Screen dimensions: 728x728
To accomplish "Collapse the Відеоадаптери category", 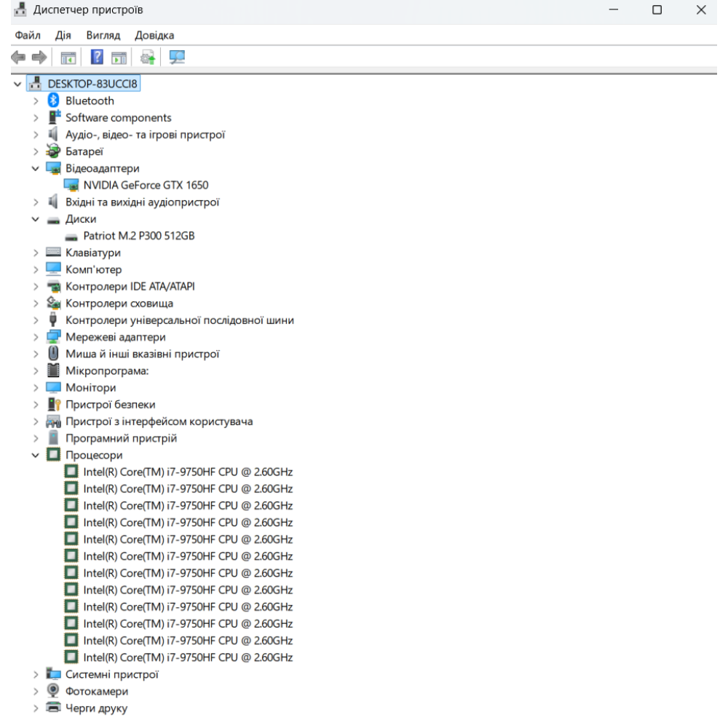I will tap(35, 168).
